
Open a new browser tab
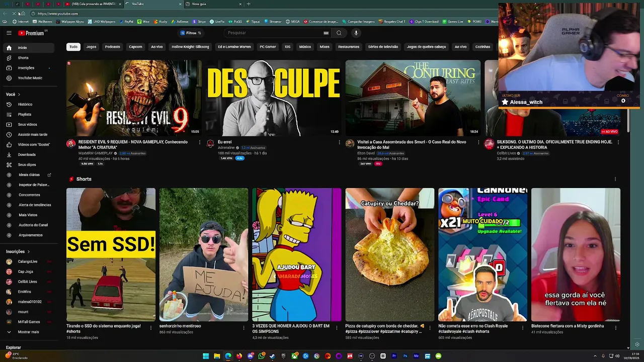[248, 4]
